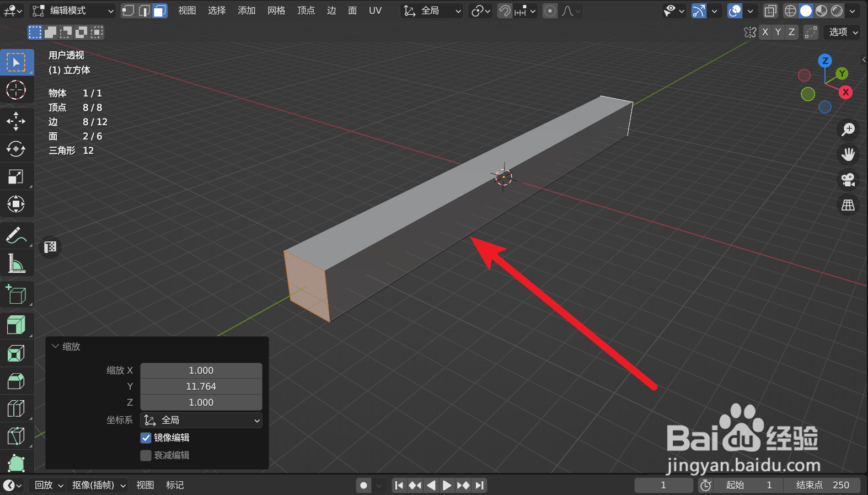
Task: Click the green Y axis gizmo
Action: [x=842, y=73]
